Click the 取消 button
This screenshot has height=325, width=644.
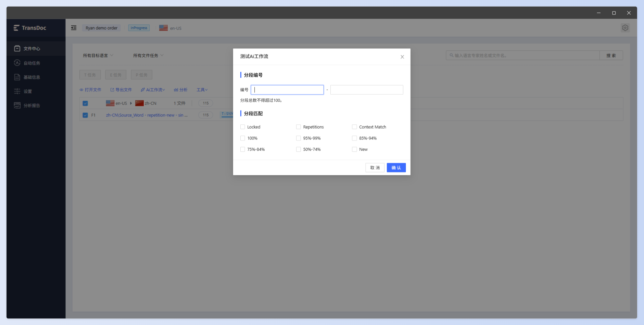[x=375, y=168]
